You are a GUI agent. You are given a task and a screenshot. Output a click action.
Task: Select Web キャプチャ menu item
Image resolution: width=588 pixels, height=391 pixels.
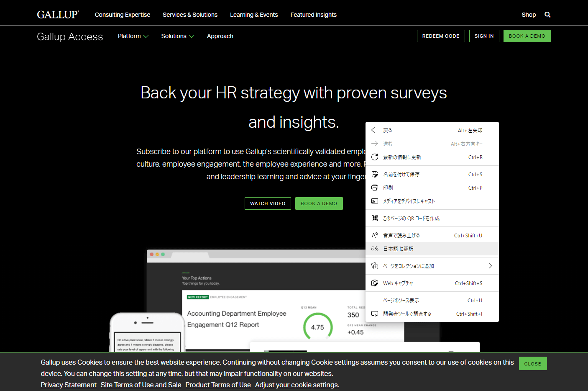432,283
